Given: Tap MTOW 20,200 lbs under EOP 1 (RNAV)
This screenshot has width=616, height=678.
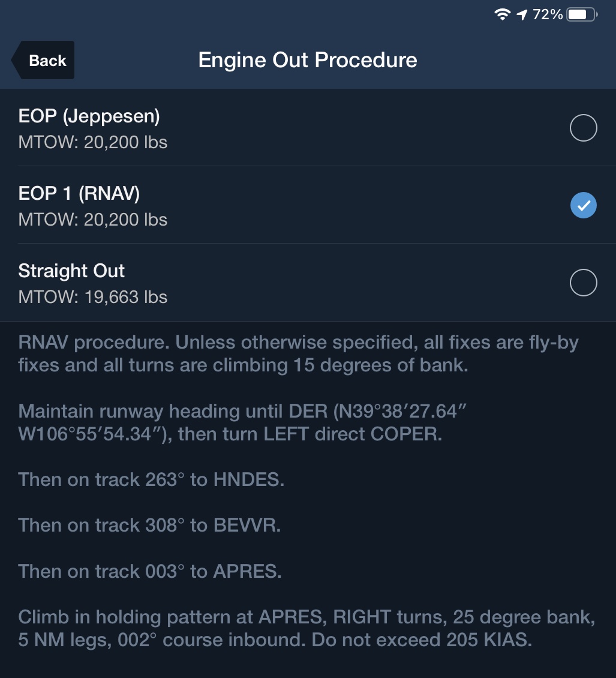Looking at the screenshot, I should click(92, 220).
